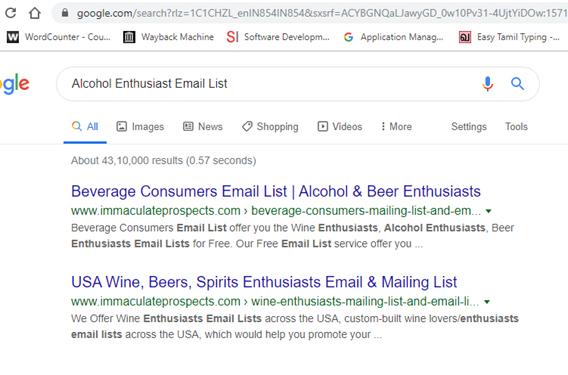Open search Settings
The width and height of the screenshot is (568, 375).
(x=469, y=126)
